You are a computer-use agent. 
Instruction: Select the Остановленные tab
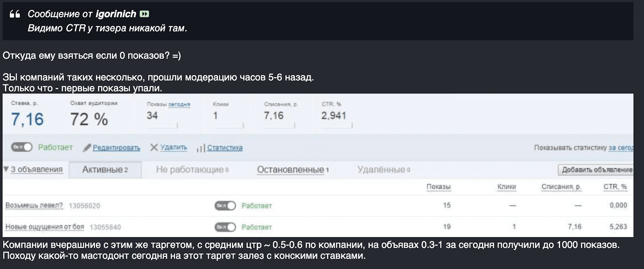coord(291,170)
